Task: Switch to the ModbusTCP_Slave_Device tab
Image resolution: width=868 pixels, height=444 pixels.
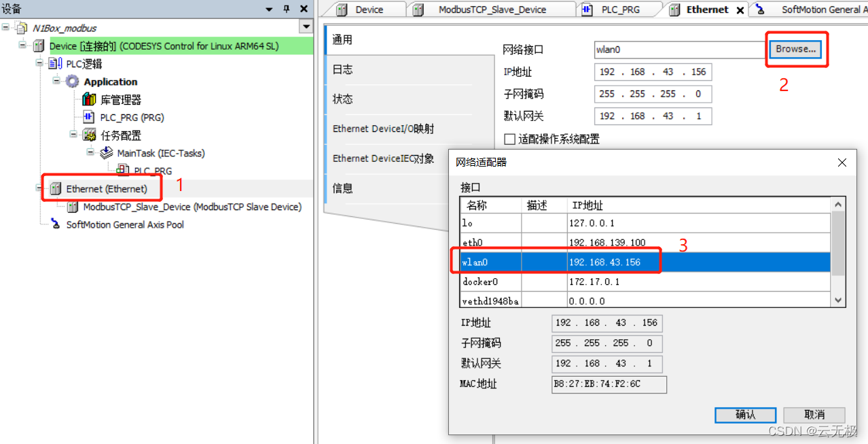Action: [492, 9]
